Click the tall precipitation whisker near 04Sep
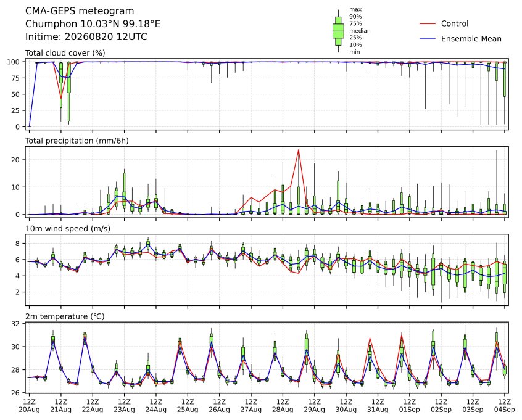 (497, 183)
